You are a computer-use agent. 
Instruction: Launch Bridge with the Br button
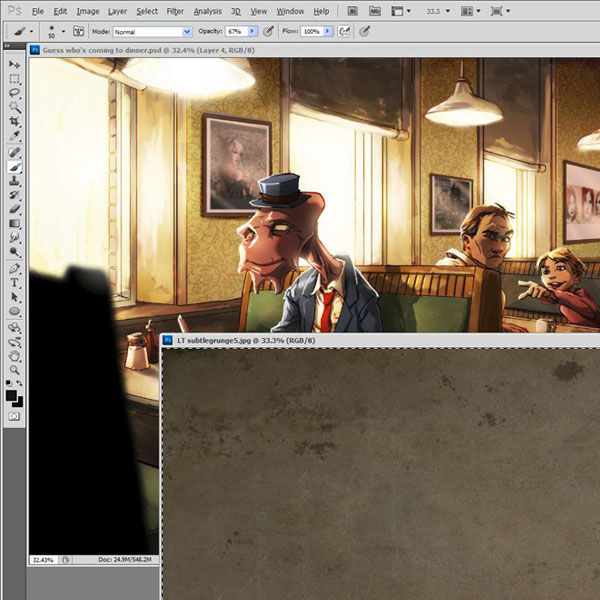(352, 11)
